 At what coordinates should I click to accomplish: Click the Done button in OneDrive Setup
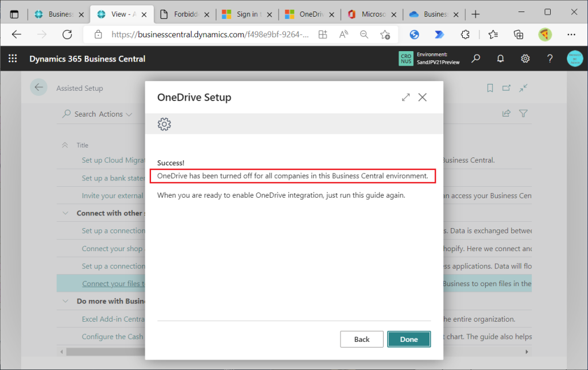(409, 339)
